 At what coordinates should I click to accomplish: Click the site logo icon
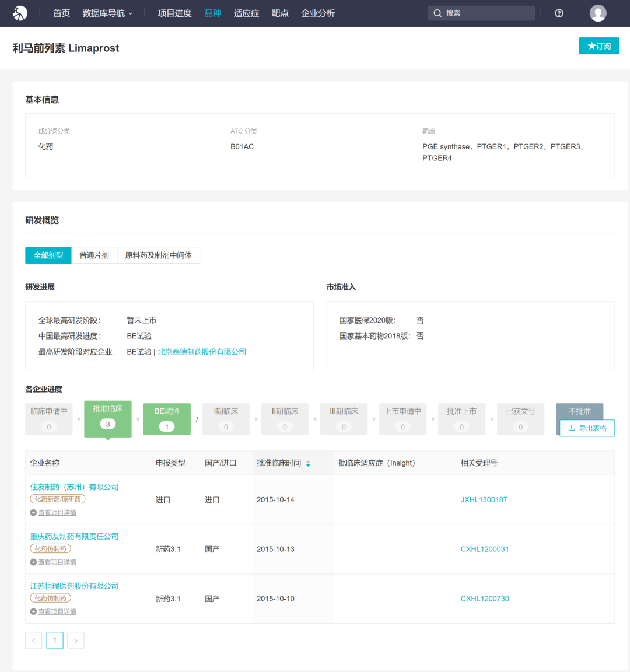[20, 13]
